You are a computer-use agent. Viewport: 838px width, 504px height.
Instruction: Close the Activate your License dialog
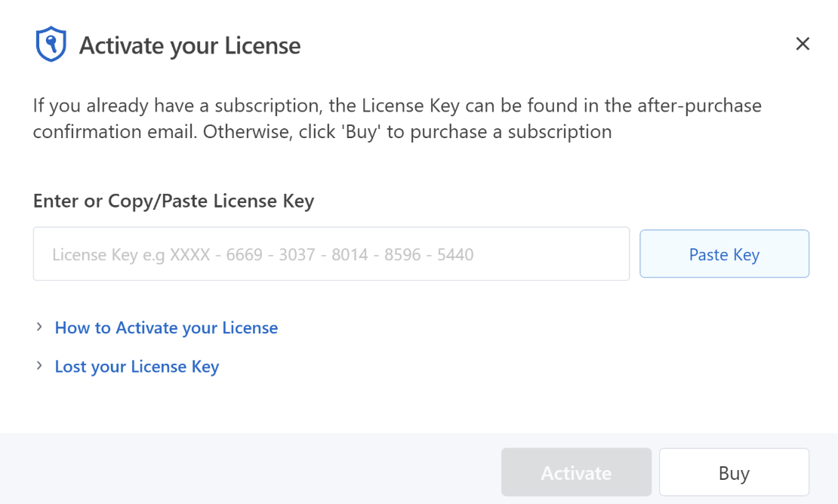point(803,44)
